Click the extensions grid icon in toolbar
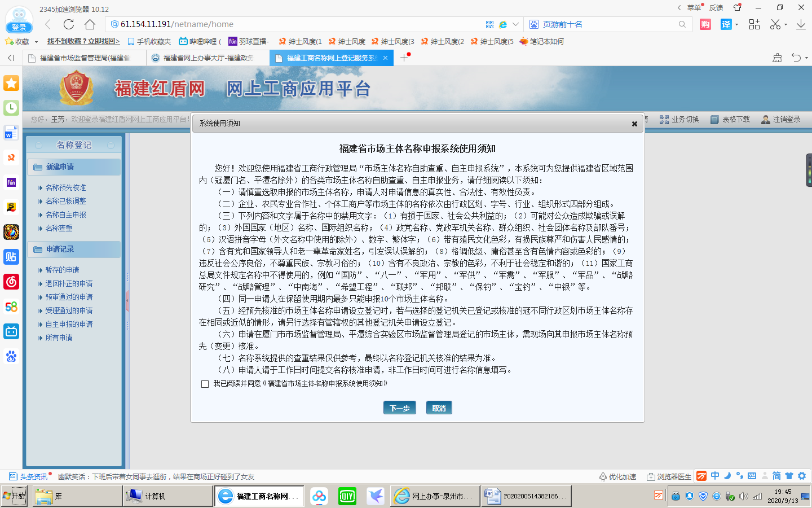Viewport: 812px width, 508px height. pos(754,24)
